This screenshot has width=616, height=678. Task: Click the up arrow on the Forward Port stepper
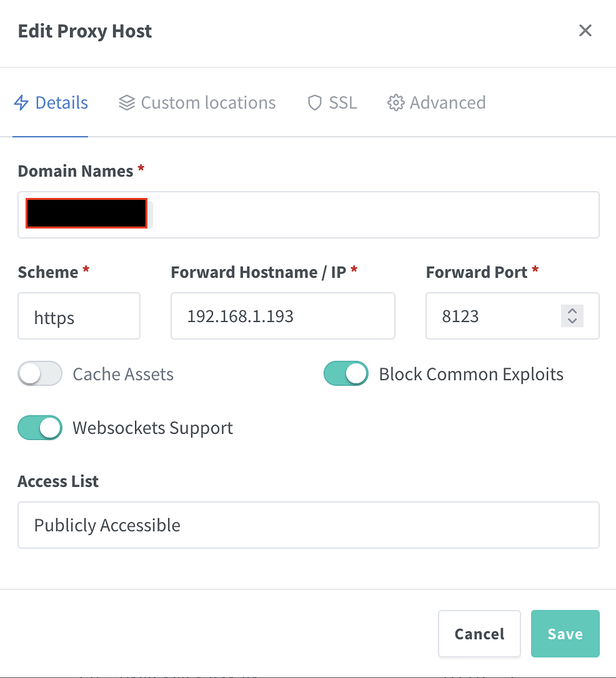click(x=572, y=311)
